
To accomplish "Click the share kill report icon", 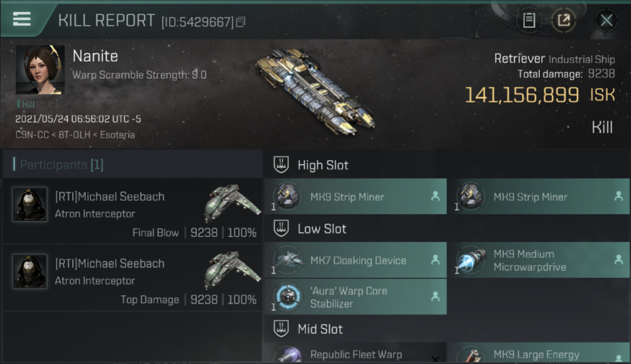I will (564, 20).
